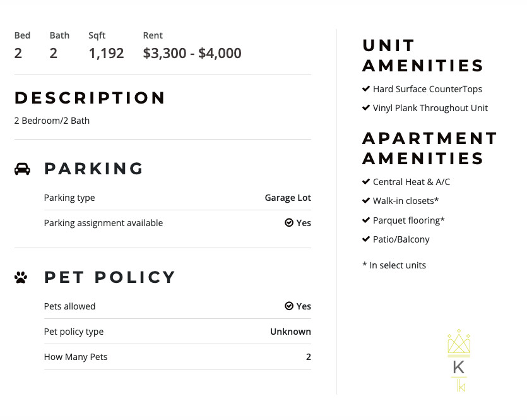Click the gold crown K logo
Image resolution: width=527 pixels, height=420 pixels.
pyautogui.click(x=459, y=360)
